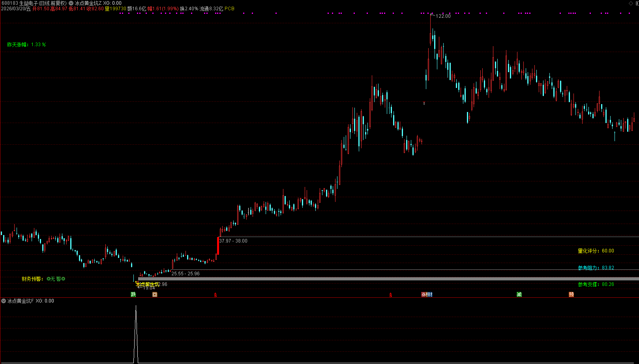
Task: Click the green 减 event marker
Action: click(519, 295)
